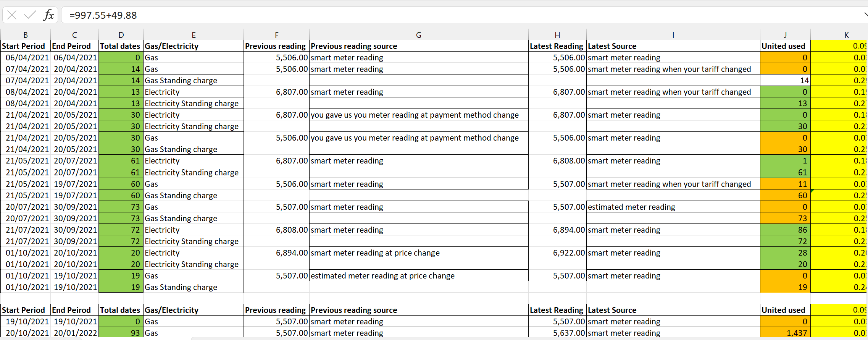Select the Previous reading cell 6,894.00
The image size is (868, 340).
tap(276, 253)
